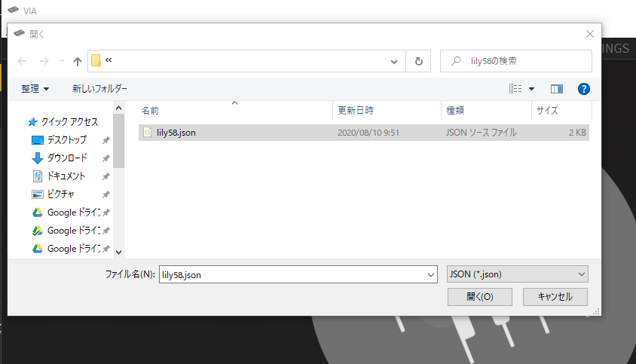This screenshot has width=636, height=364.
Task: Click the キャンセル button
Action: pyautogui.click(x=555, y=297)
